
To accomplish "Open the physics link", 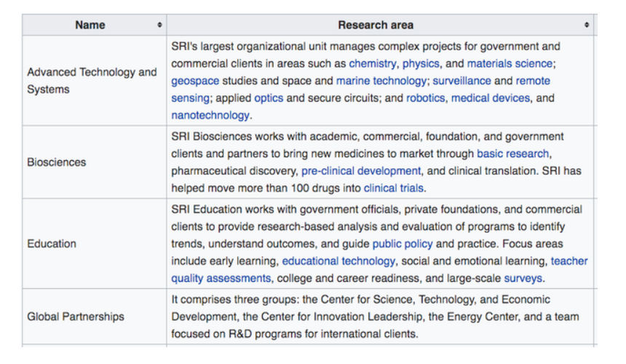I will 421,63.
